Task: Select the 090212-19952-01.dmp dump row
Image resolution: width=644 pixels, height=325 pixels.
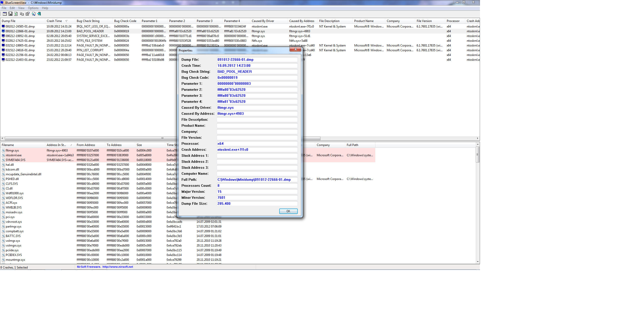Action: click(20, 36)
